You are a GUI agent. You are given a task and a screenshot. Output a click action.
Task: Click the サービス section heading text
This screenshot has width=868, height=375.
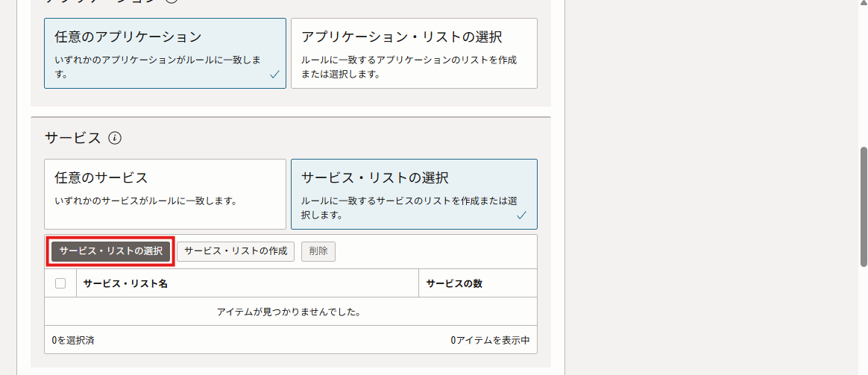click(x=72, y=138)
